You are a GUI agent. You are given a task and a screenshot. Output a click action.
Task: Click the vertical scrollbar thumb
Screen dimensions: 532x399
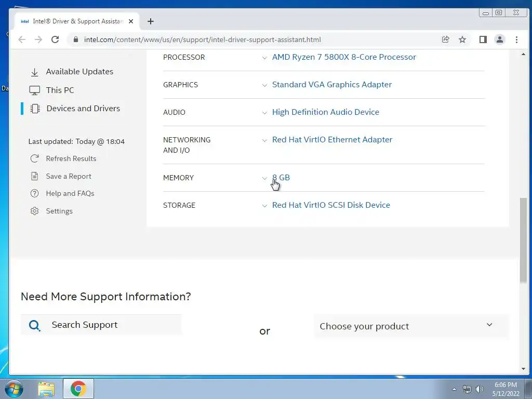click(523, 240)
